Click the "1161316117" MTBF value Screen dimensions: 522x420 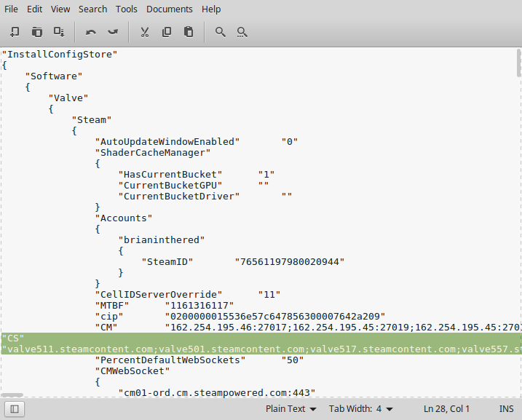click(199, 306)
